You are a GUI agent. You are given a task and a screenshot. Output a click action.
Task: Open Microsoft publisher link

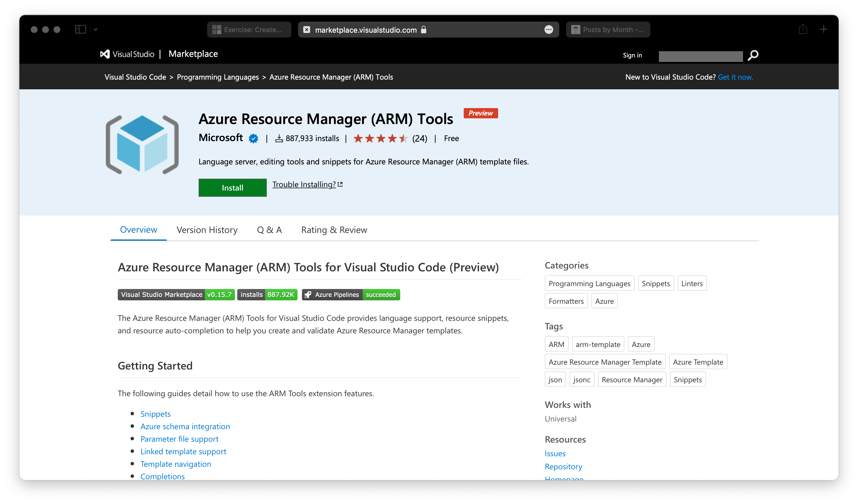click(x=220, y=138)
